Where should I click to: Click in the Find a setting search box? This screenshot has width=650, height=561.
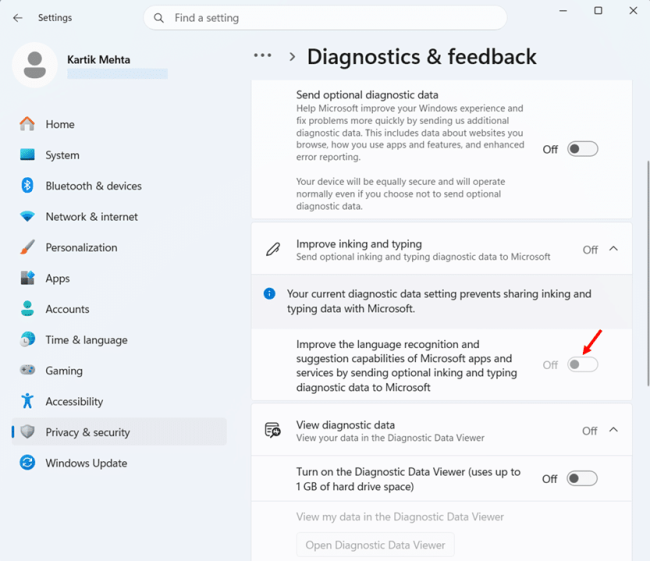coord(325,18)
